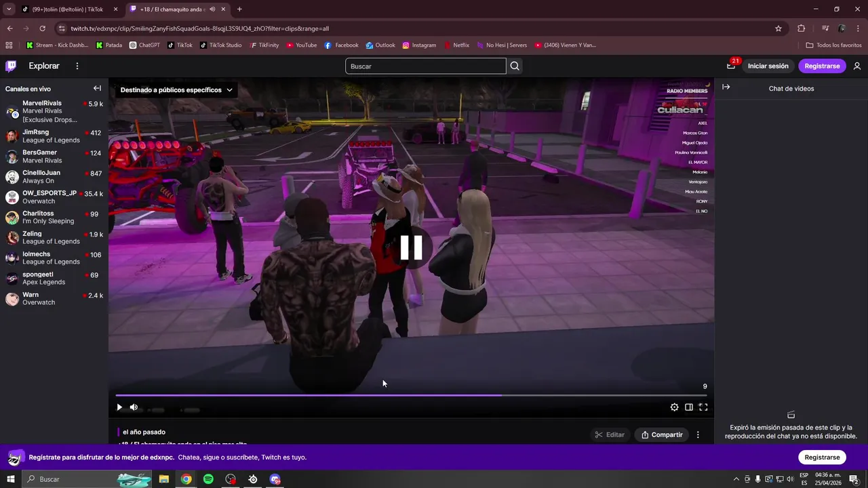
Task: Close the TikTok tab
Action: 115,9
